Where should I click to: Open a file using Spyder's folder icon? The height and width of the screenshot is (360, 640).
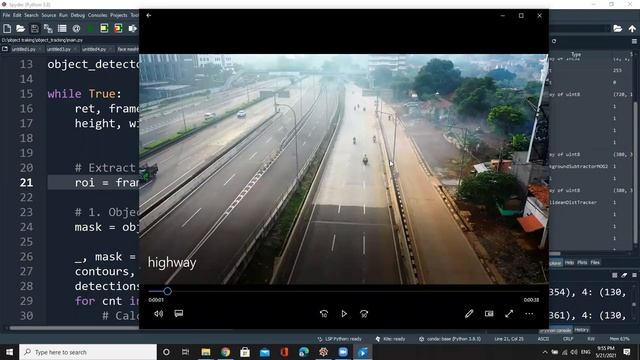point(20,29)
